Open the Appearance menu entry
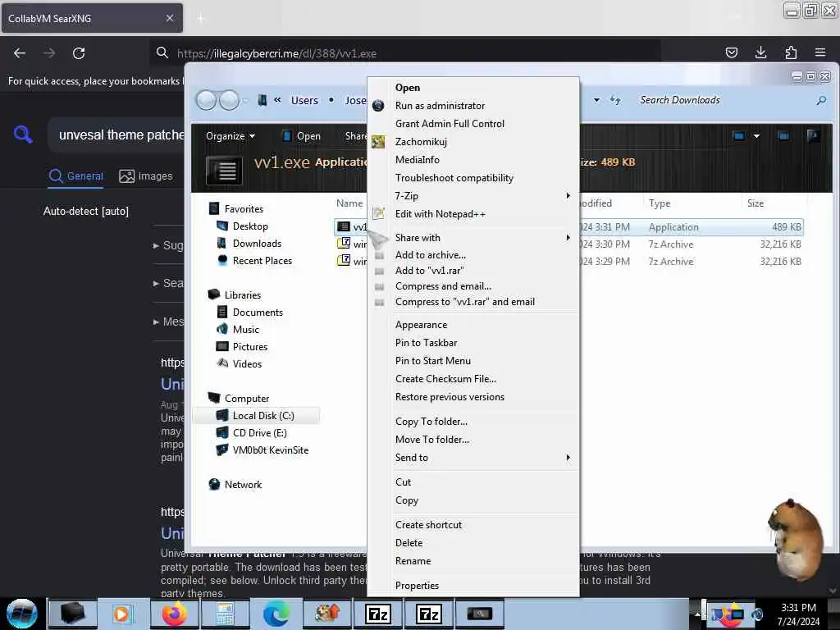840x630 pixels. pos(421,325)
